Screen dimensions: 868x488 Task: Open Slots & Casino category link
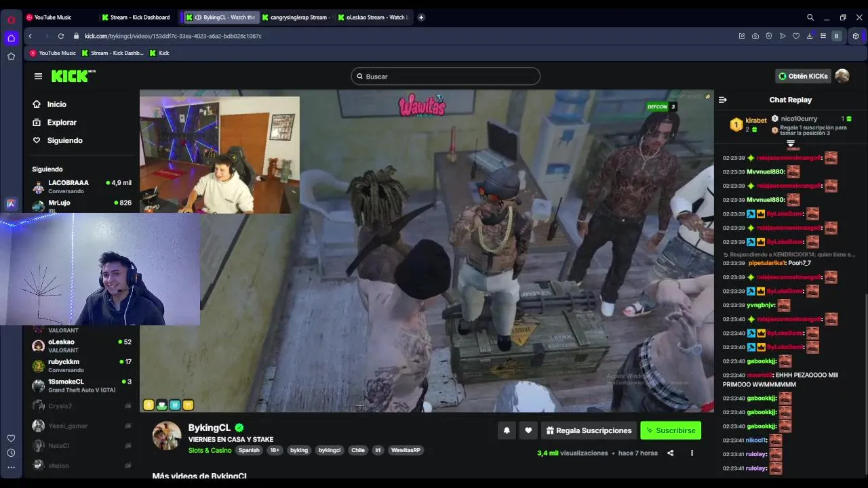210,450
